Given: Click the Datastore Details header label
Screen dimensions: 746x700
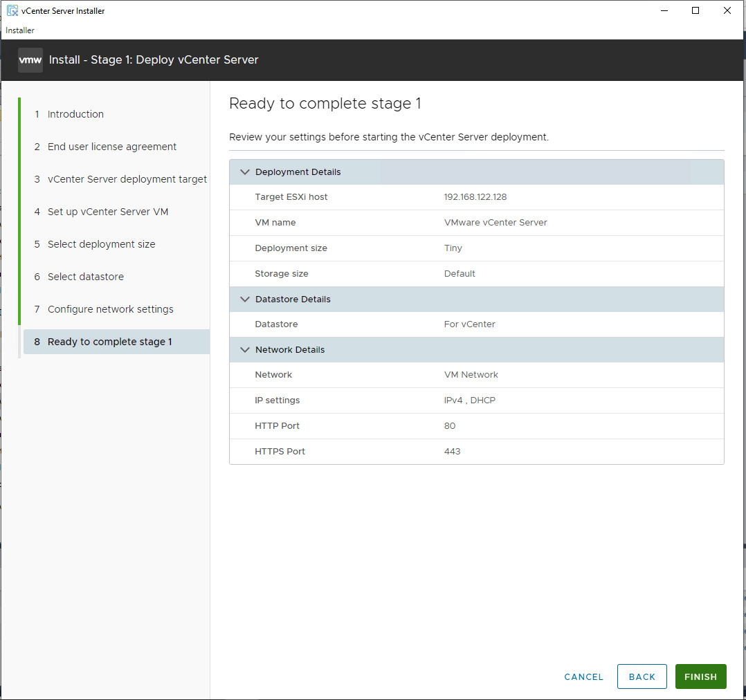Looking at the screenshot, I should [x=293, y=299].
